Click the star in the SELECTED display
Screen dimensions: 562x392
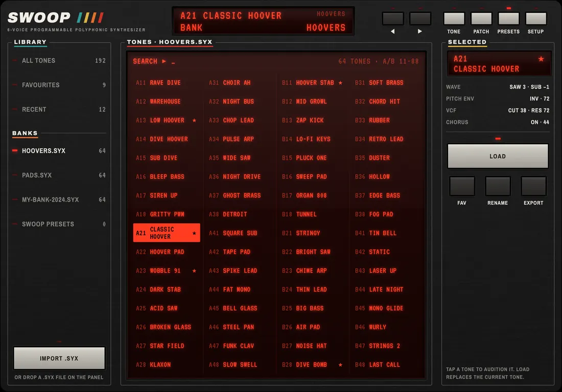(541, 59)
